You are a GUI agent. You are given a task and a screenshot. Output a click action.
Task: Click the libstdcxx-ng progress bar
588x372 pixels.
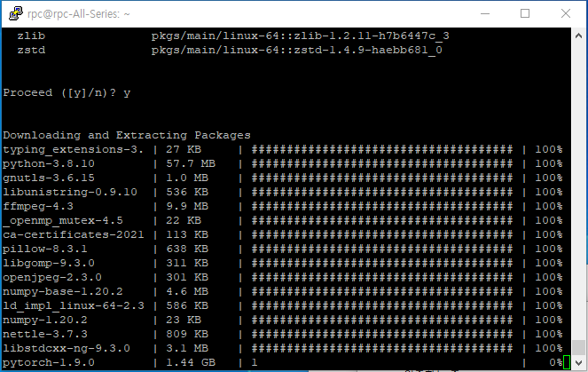tap(381, 348)
